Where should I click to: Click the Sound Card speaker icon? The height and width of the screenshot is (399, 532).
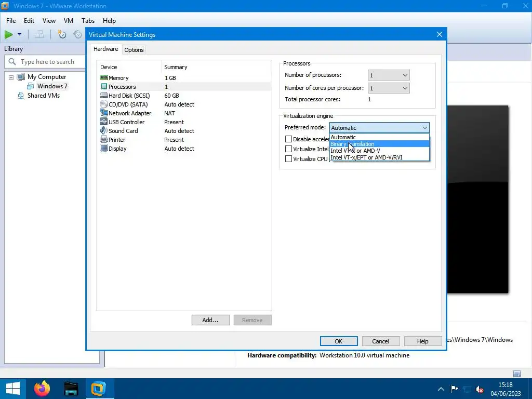pyautogui.click(x=104, y=130)
